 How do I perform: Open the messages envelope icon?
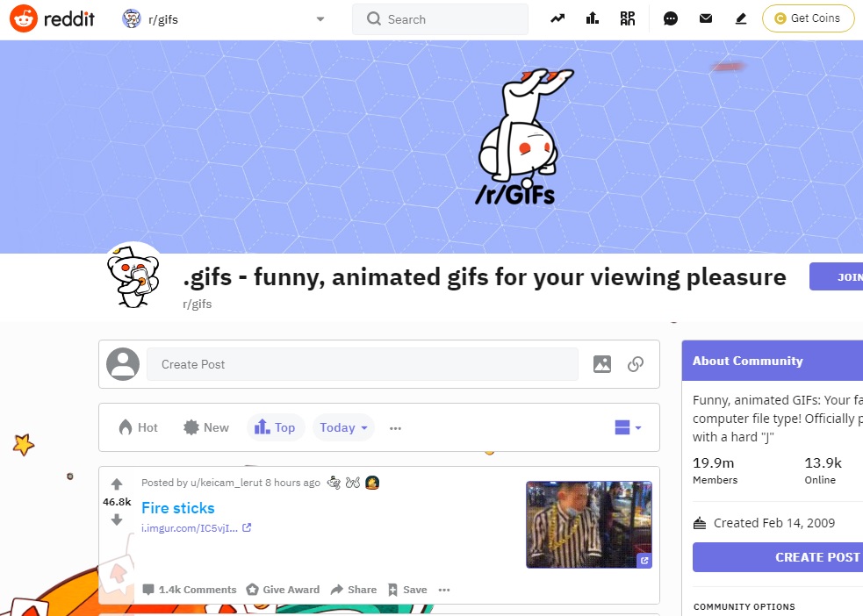(x=706, y=18)
